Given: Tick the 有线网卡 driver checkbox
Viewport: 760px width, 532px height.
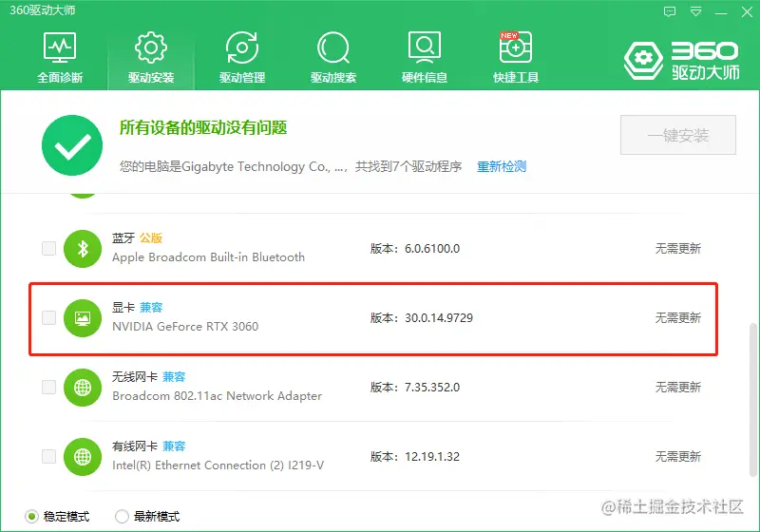Looking at the screenshot, I should point(49,456).
